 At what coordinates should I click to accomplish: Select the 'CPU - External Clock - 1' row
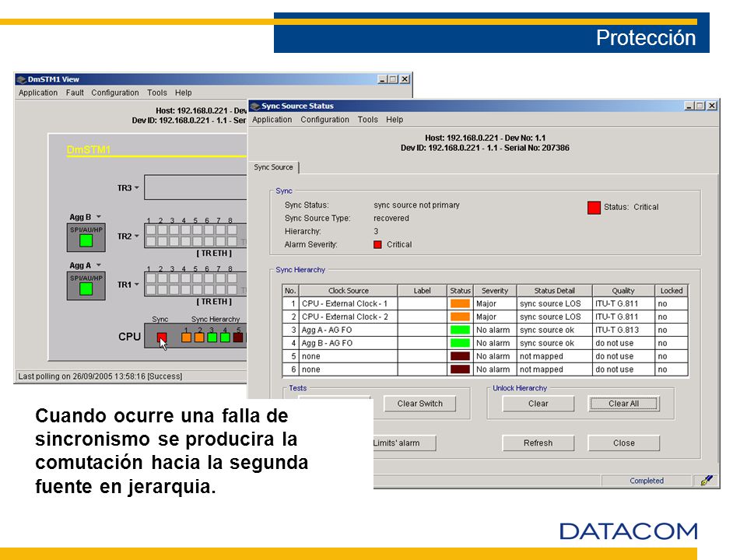[x=485, y=303]
